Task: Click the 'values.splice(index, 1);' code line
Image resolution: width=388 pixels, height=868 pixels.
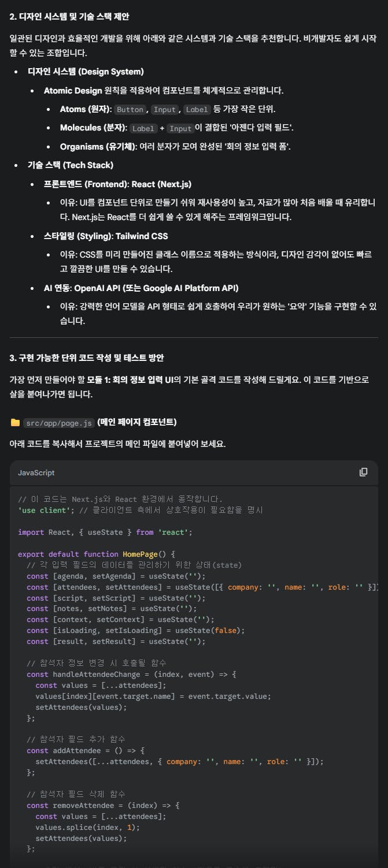Action: pyautogui.click(x=88, y=827)
